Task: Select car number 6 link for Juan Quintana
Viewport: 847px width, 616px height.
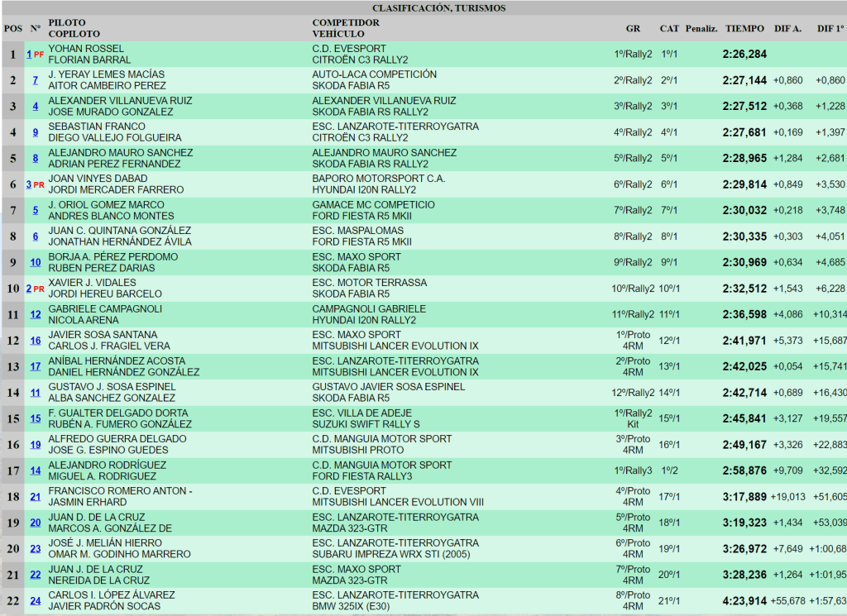Action: [36, 236]
